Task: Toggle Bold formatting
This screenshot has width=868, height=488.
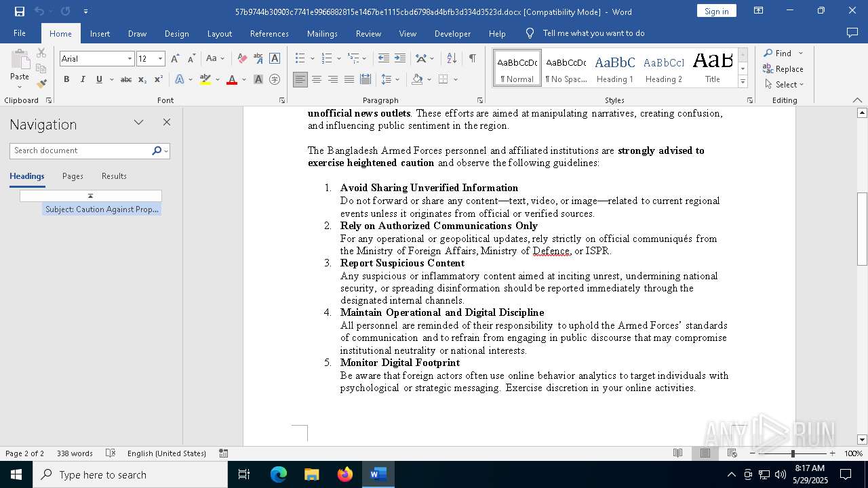Action: (66, 79)
